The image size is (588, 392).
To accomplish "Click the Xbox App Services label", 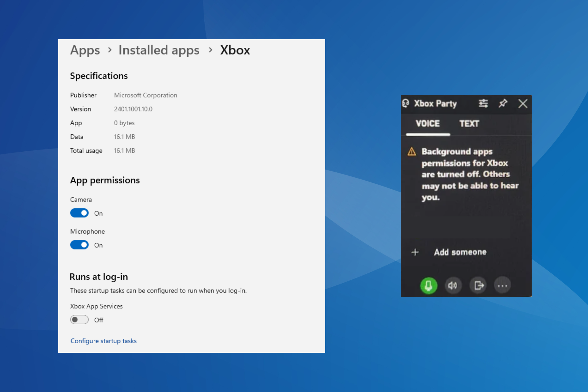I will pos(96,306).
